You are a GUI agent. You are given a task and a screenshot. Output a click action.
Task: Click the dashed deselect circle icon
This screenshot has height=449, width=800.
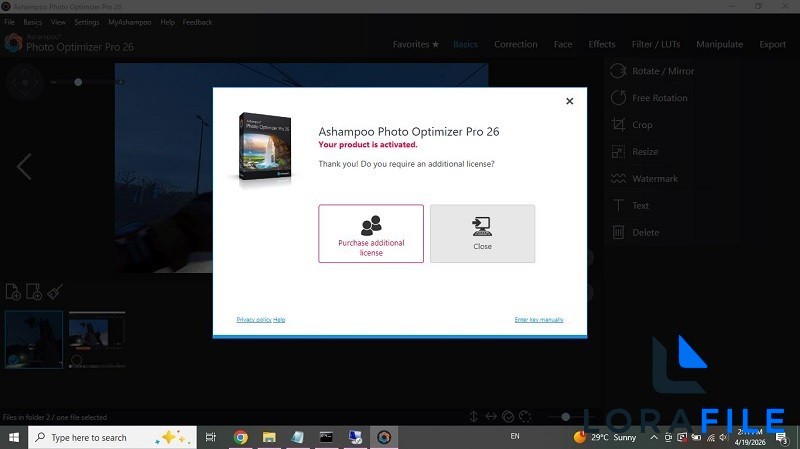(525, 417)
